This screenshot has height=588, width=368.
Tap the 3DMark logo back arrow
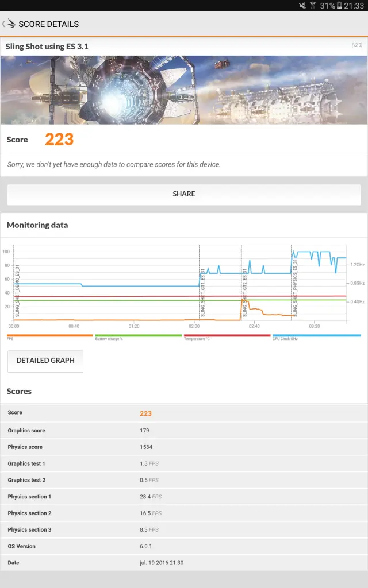tap(9, 24)
